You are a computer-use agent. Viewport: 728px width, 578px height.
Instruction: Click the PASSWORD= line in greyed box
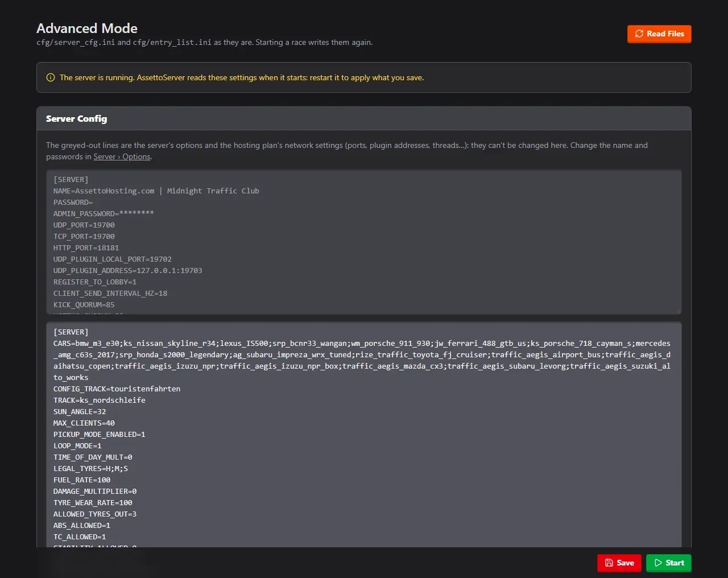coord(73,202)
